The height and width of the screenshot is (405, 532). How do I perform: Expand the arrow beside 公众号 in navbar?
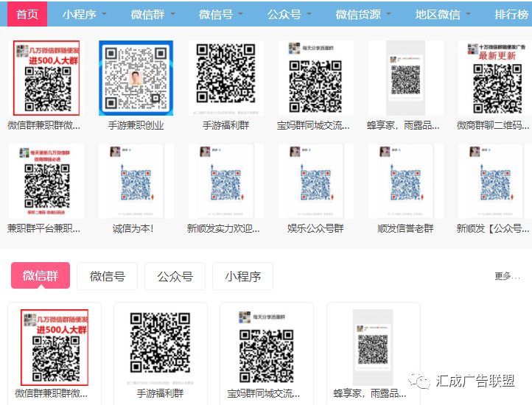309,14
